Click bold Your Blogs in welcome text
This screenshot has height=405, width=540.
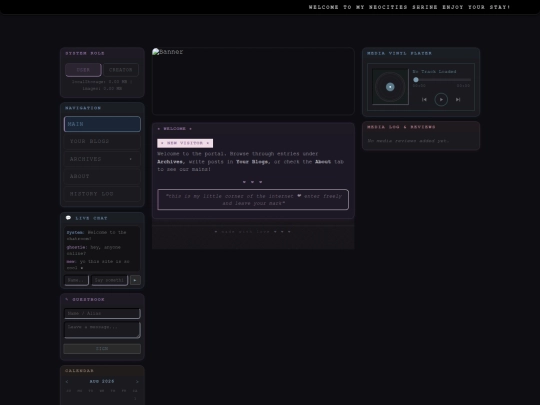[x=252, y=162]
